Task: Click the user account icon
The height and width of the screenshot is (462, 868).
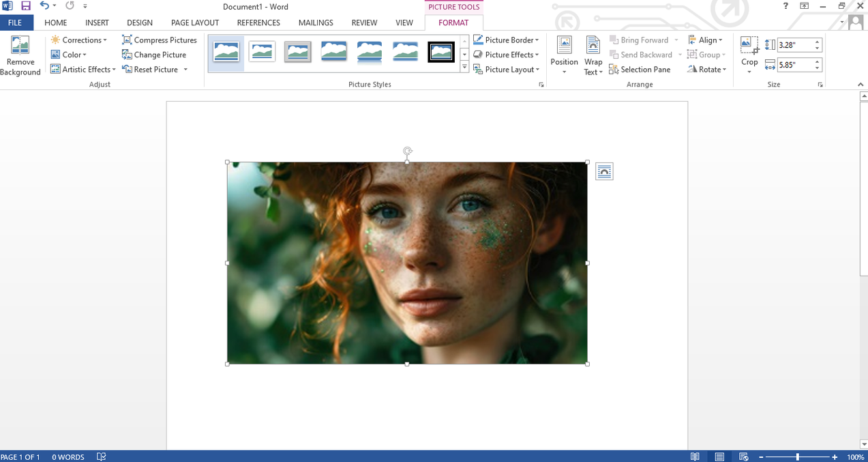Action: click(856, 23)
